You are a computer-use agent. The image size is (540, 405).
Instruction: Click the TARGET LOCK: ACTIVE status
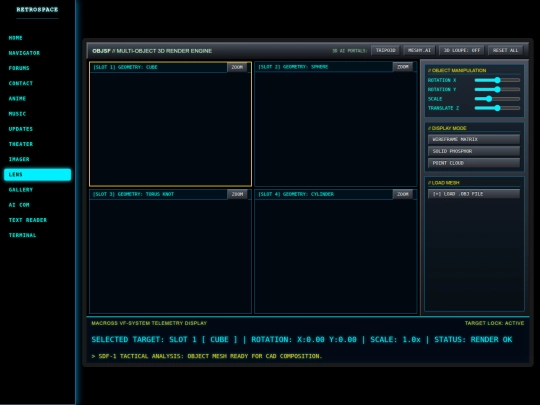pos(494,323)
